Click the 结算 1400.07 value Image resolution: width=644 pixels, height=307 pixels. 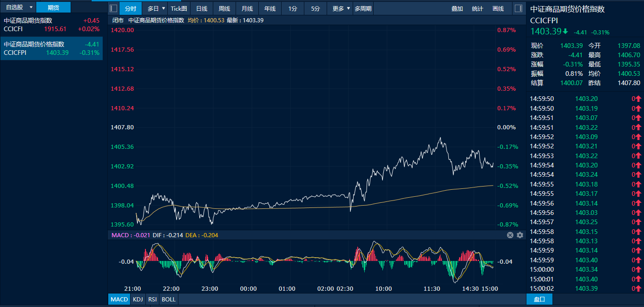pos(571,83)
